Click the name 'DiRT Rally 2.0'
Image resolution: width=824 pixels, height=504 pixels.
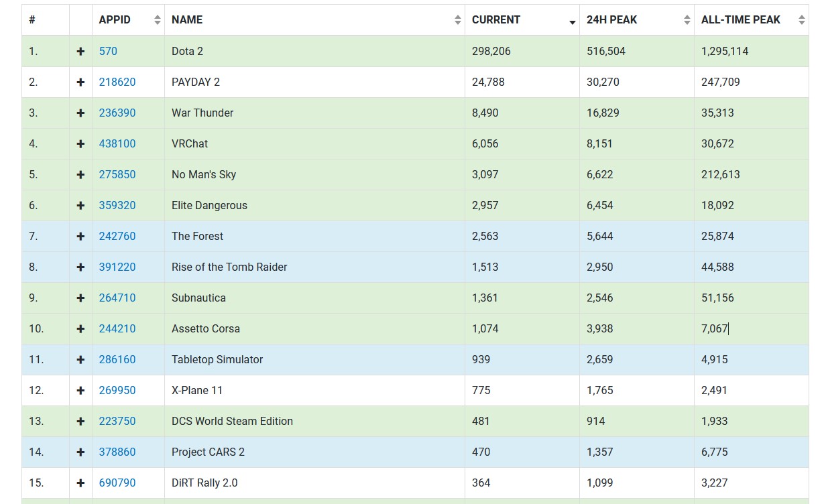point(204,483)
